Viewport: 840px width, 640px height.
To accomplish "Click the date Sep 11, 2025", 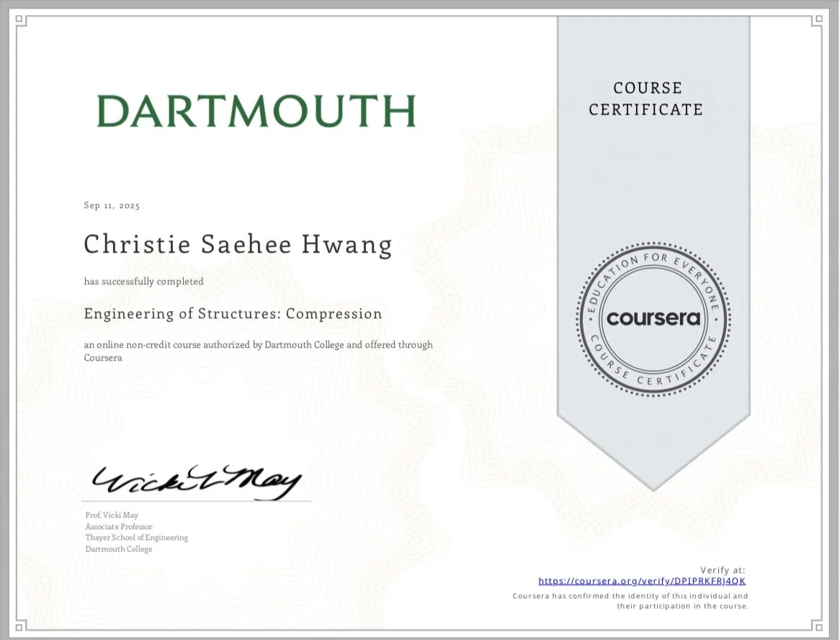I will point(112,206).
